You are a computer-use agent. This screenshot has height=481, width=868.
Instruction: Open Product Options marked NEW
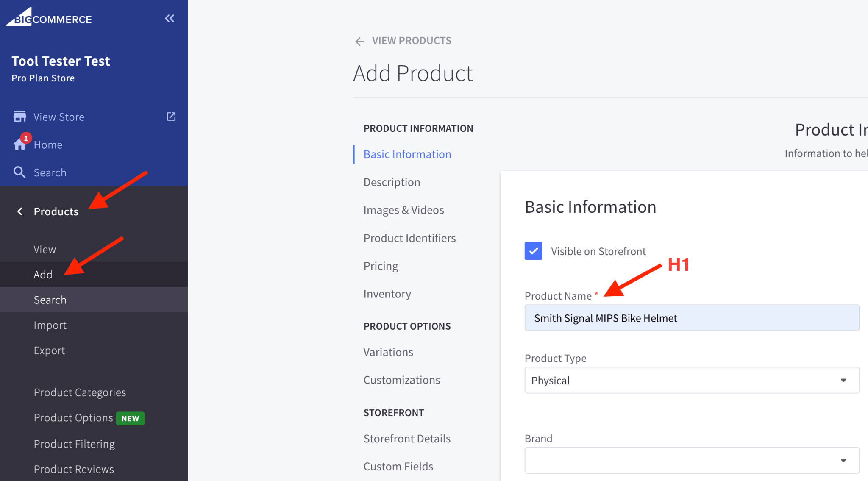(x=74, y=418)
